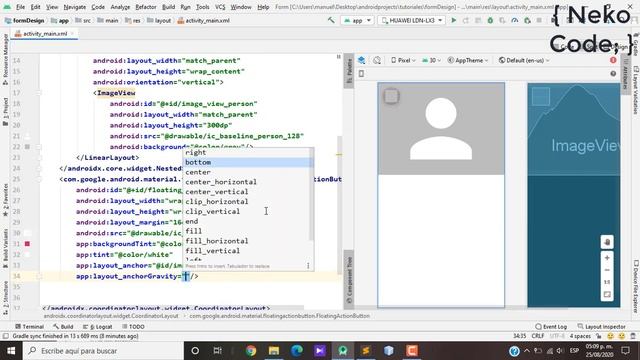Viewport: 640px width, 360px height.
Task: Open the Palette side tab
Action: [x=349, y=71]
